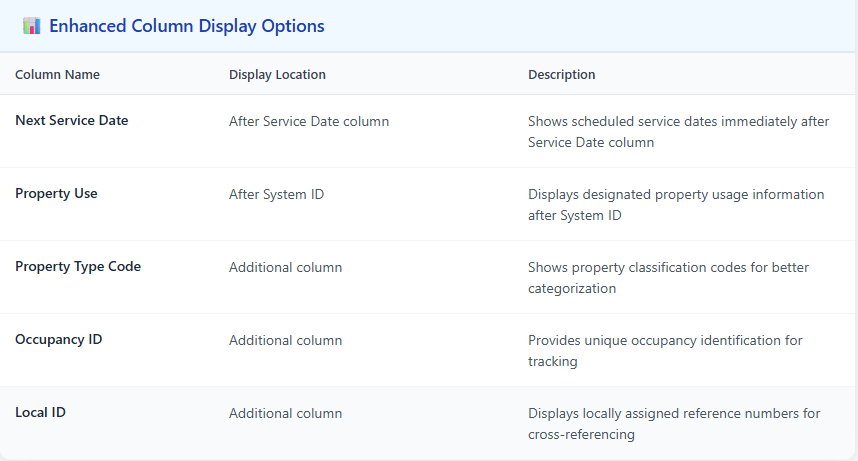This screenshot has width=858, height=461.
Task: Click the Next Service Date row label
Action: click(x=72, y=120)
